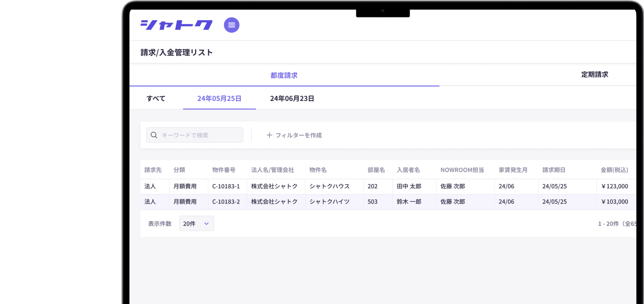Click the 物件名 column header
Viewport: 644px width, 304px height.
tap(318, 170)
